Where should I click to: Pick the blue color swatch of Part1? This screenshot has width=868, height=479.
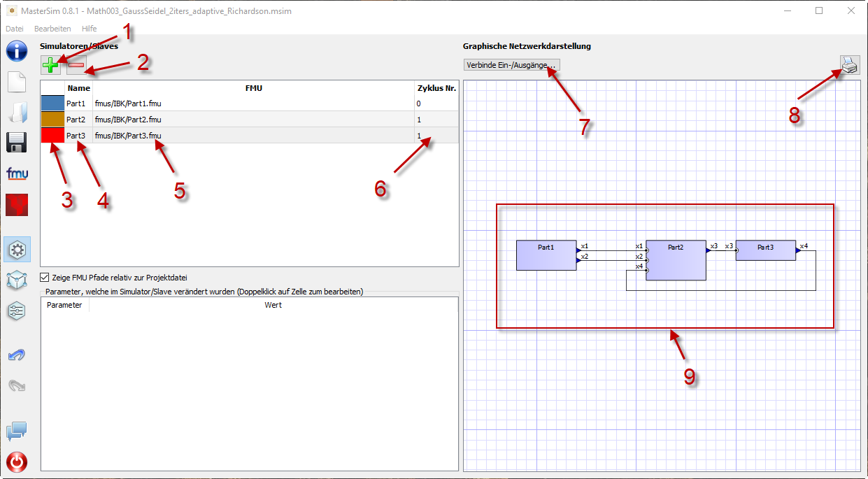coord(53,103)
